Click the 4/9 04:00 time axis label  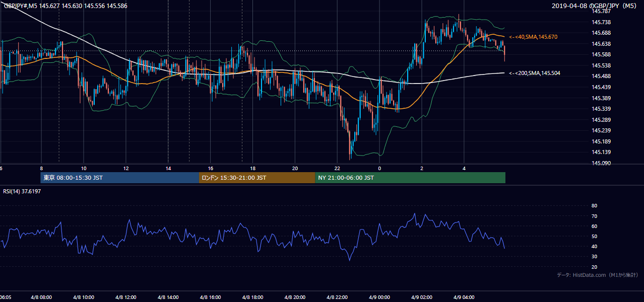[x=464, y=297]
